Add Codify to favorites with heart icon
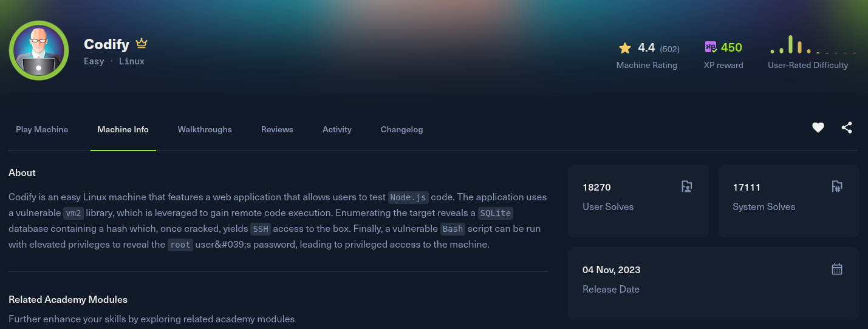868x329 pixels. click(x=818, y=127)
